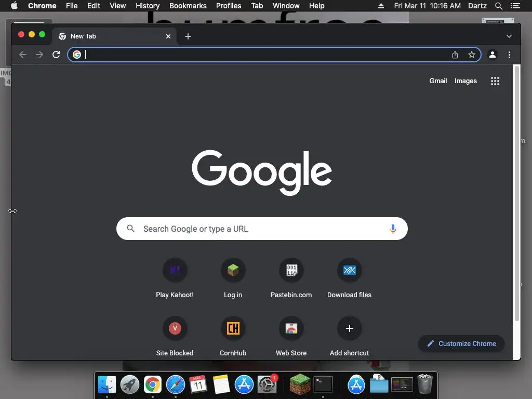Open Safari compass in the Dock
532x399 pixels.
click(176, 384)
